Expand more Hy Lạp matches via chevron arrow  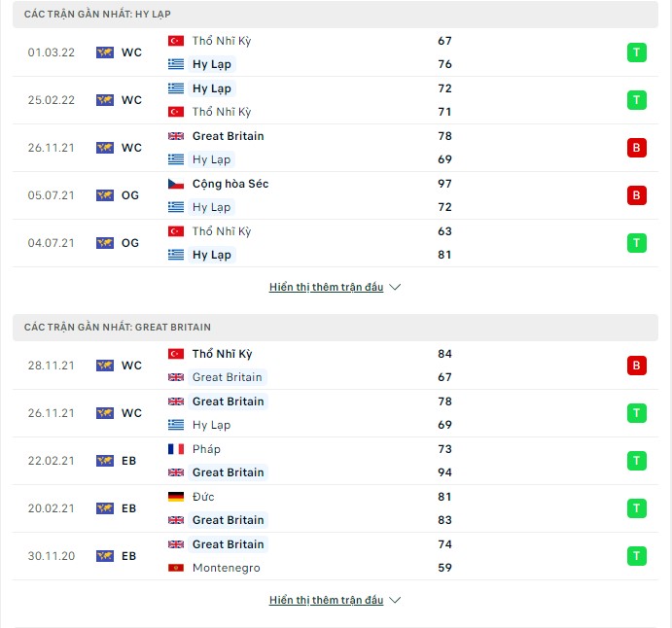click(x=395, y=287)
